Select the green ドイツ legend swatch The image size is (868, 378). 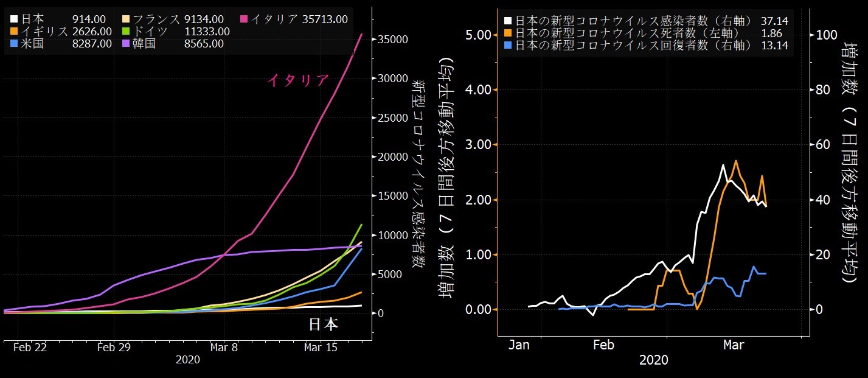125,31
